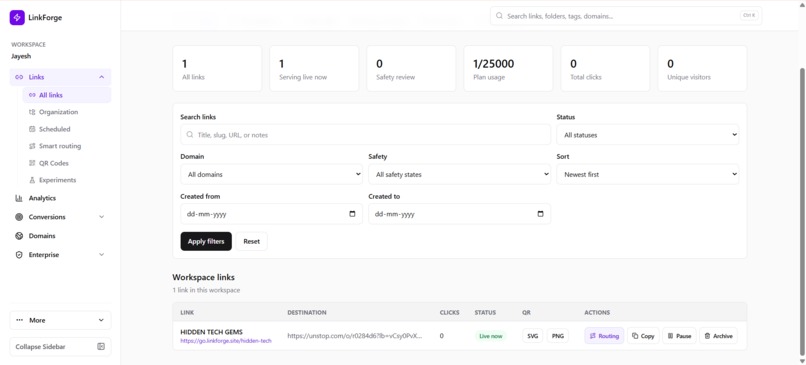Focus the Search links input
806x365 pixels.
365,135
